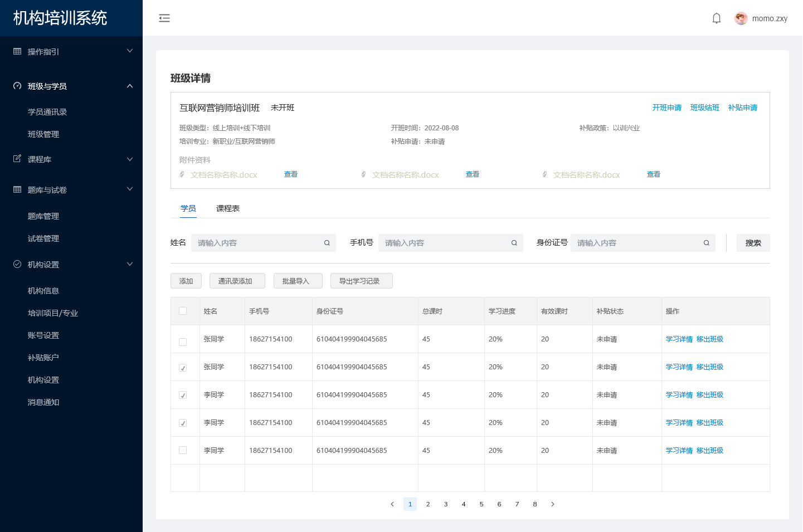
Task: Open 培训项目/专业 in sidebar
Action: (x=53, y=313)
